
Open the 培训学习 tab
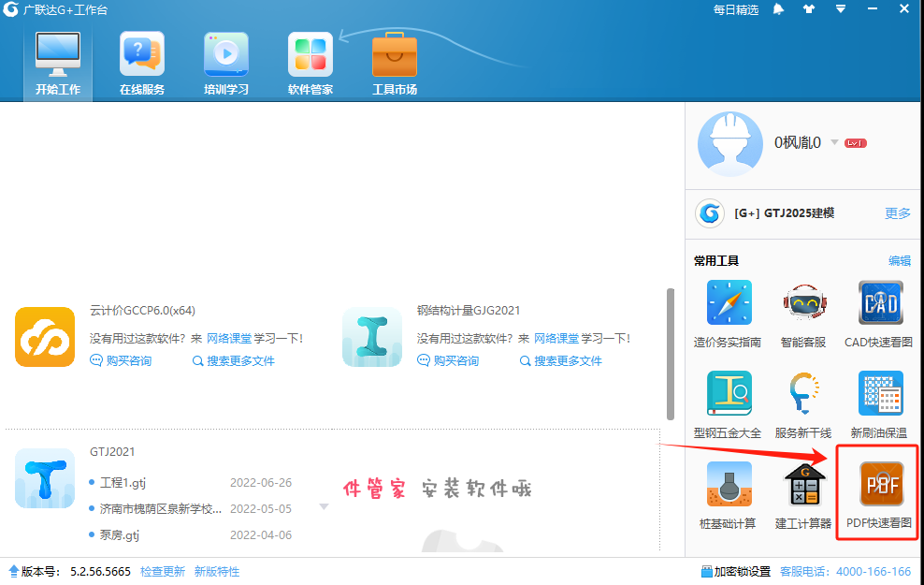click(x=226, y=64)
